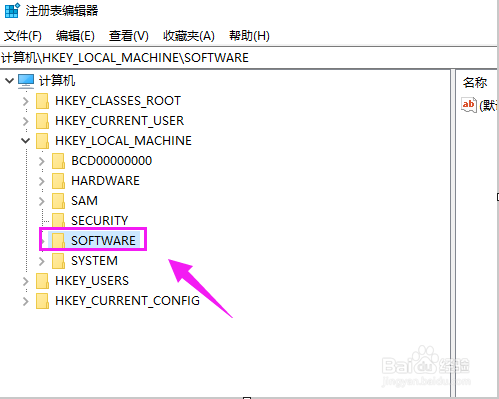The width and height of the screenshot is (499, 399).
Task: Select the HKEY_CURRENT_USER label
Action: coord(119,121)
